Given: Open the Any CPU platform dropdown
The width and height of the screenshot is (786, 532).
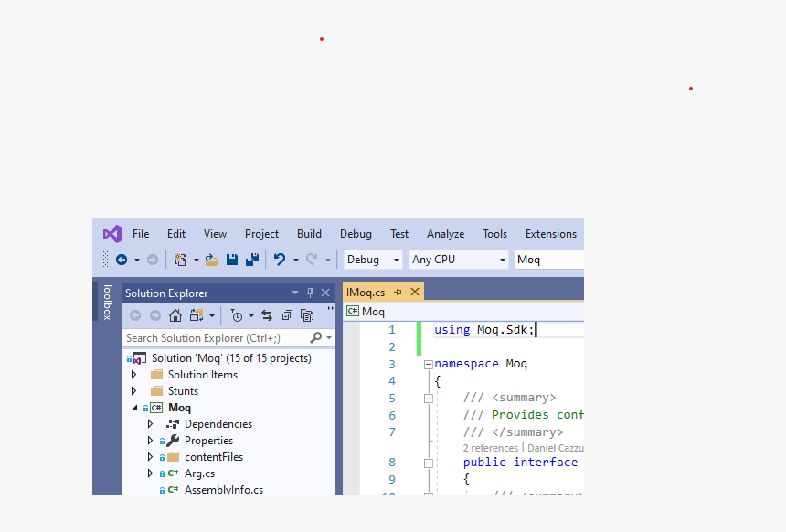Looking at the screenshot, I should (x=458, y=260).
